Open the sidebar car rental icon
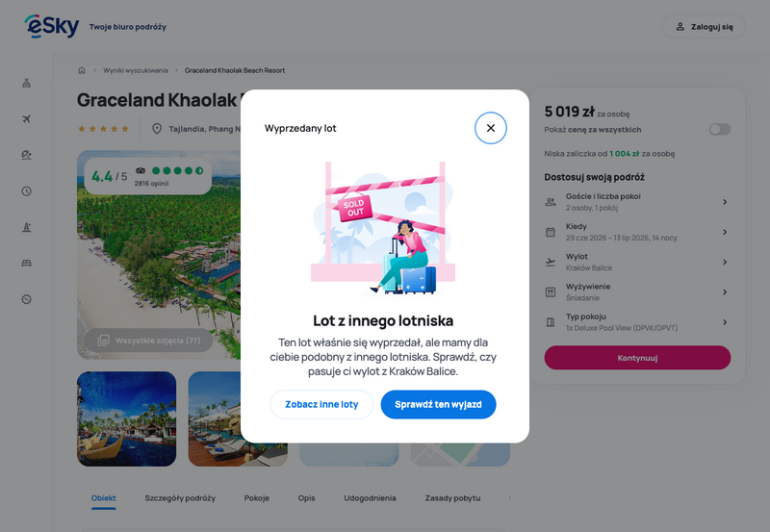The height and width of the screenshot is (532, 770). (27, 263)
